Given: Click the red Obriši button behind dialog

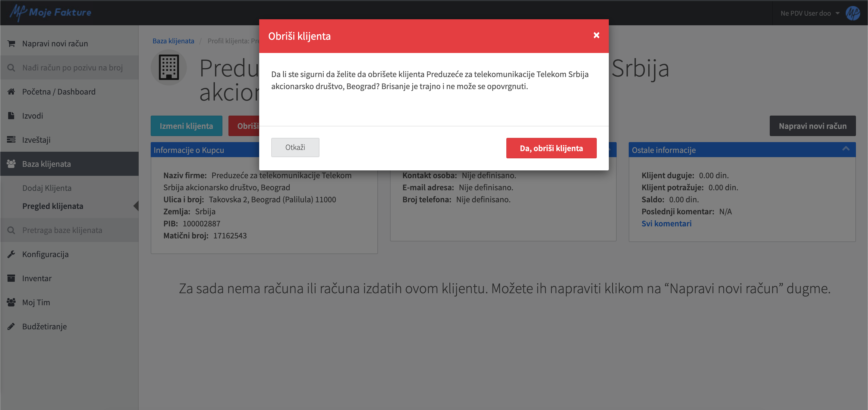Looking at the screenshot, I should (244, 126).
